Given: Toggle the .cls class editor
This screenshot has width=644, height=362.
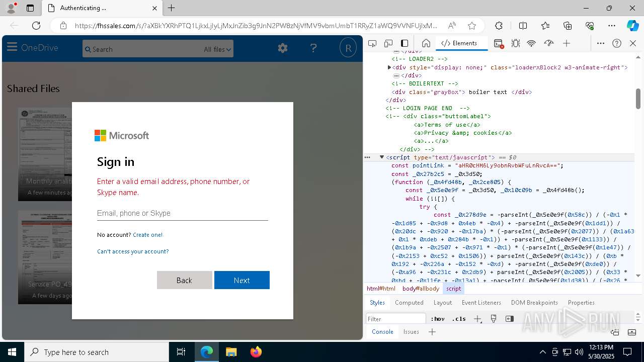Looking at the screenshot, I should (458, 319).
